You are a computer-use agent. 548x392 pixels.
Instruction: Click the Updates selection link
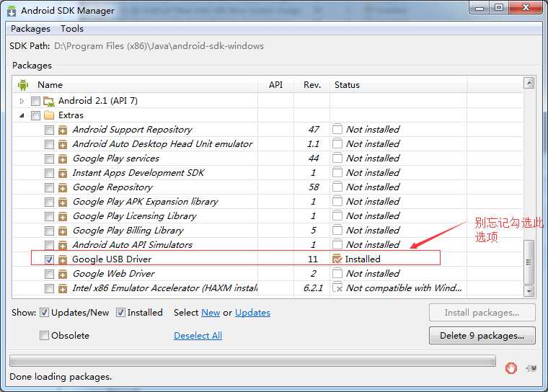(252, 312)
